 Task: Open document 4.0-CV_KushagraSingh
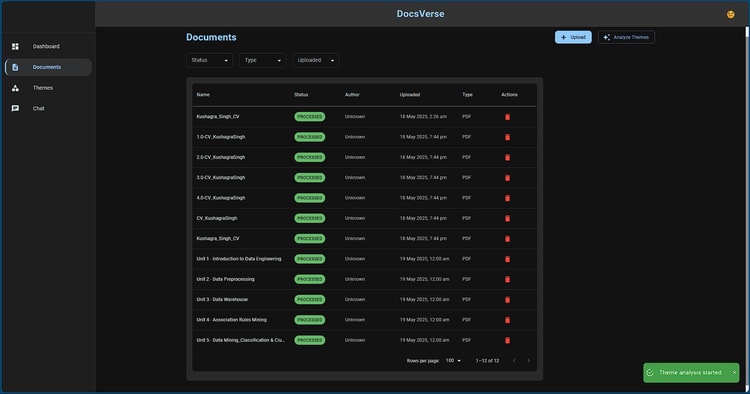click(x=221, y=198)
